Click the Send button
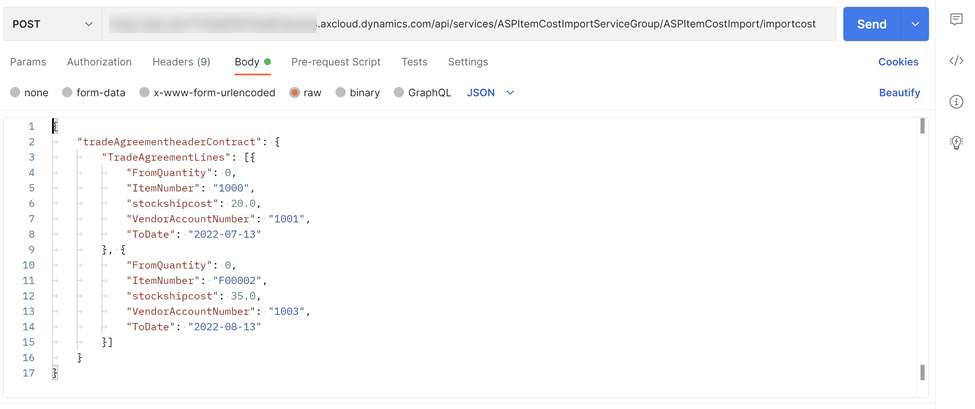 (x=871, y=24)
